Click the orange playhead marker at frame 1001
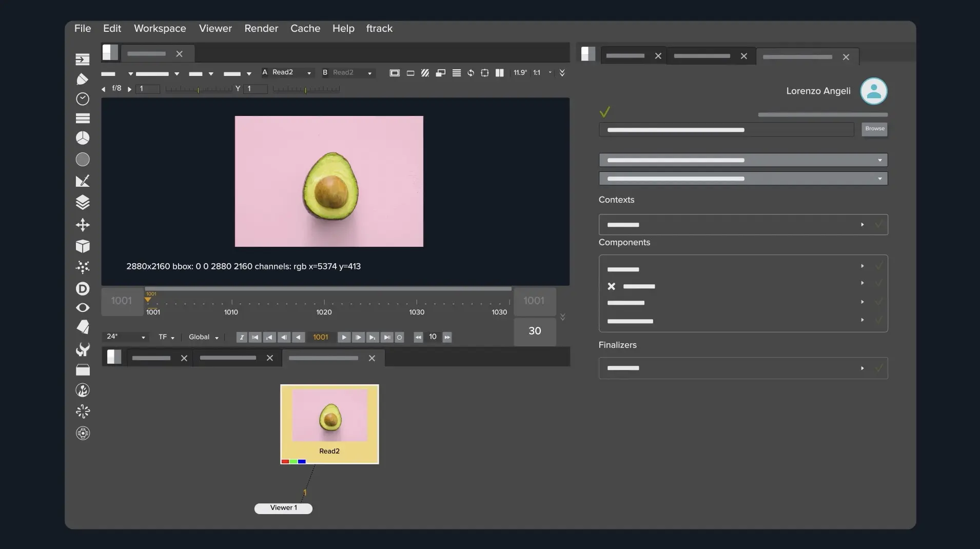 point(148,299)
